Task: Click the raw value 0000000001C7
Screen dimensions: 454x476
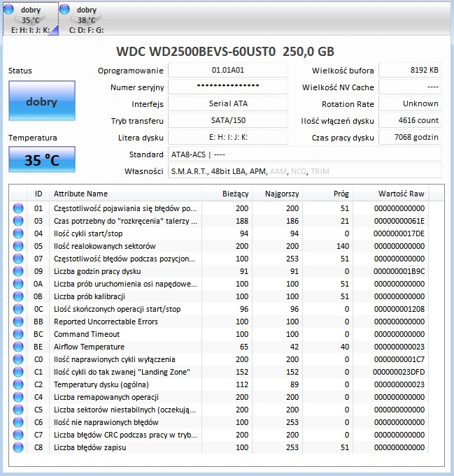Action: coord(399,359)
